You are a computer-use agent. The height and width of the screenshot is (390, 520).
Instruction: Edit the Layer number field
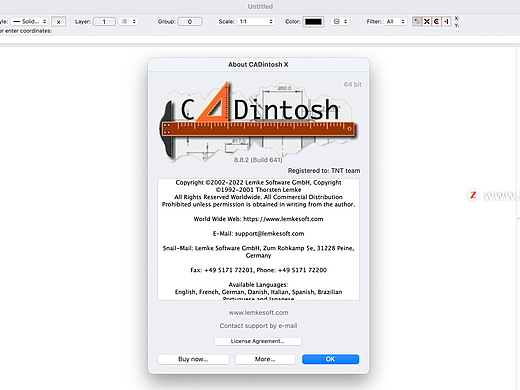click(x=104, y=22)
